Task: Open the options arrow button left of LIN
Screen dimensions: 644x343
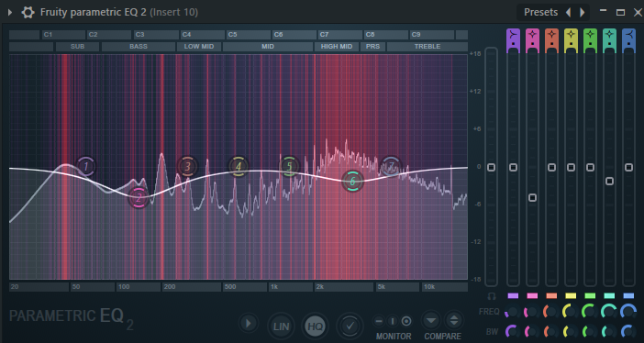Action: [x=248, y=324]
